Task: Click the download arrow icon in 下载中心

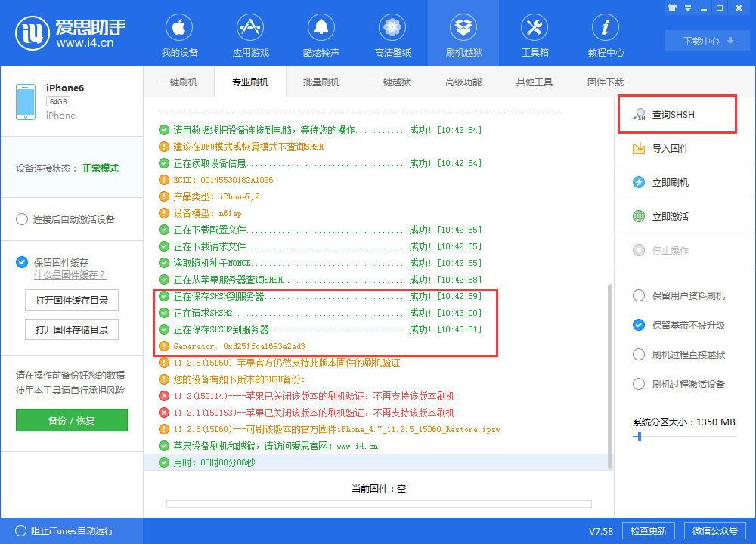Action: [730, 41]
